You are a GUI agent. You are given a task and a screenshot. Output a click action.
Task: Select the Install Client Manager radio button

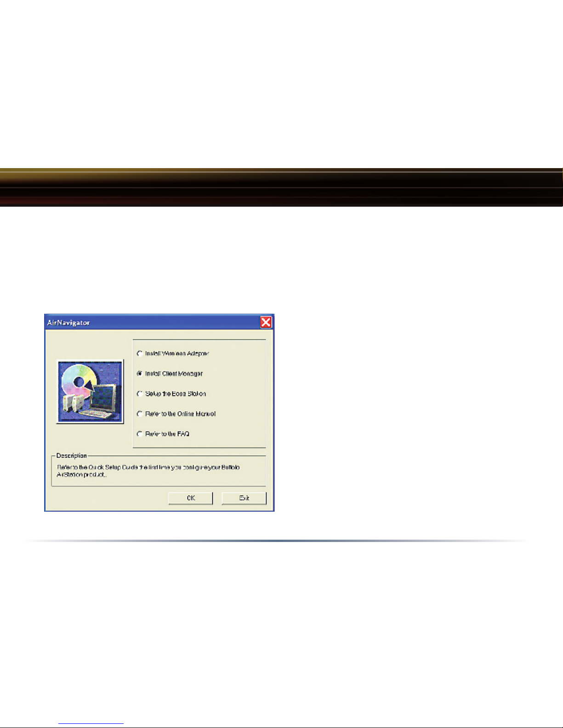[x=140, y=373]
